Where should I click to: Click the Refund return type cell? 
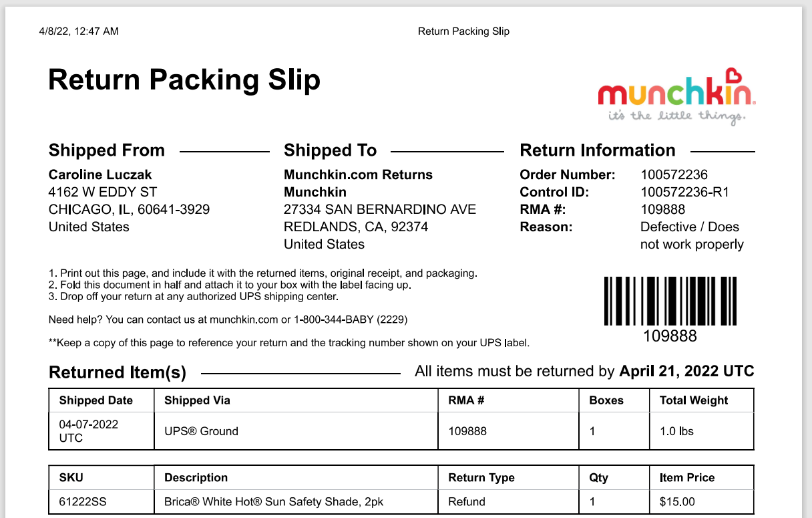click(x=510, y=501)
